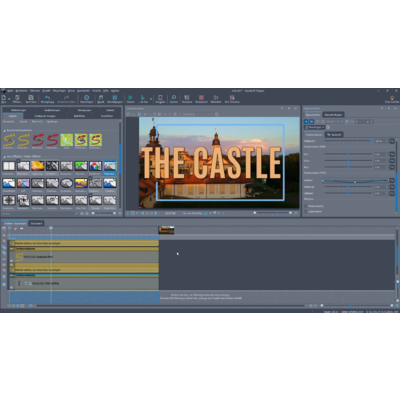Click the blue undo arrow icon
400x400 pixels.
[x=47, y=97]
